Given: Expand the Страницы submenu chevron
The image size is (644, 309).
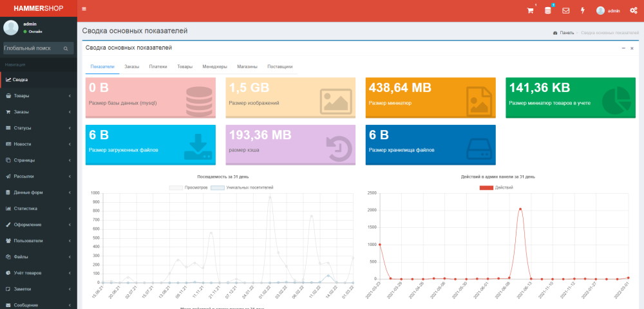Looking at the screenshot, I should [x=70, y=160].
